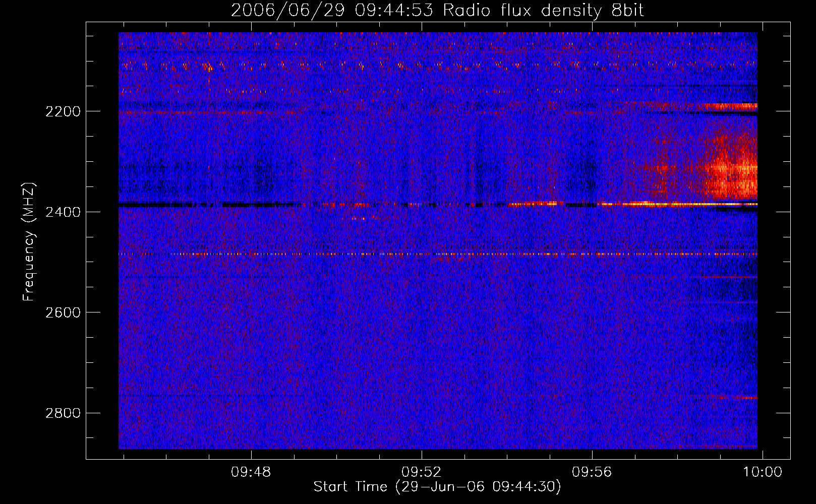Select the 2200 frequency axis label
This screenshot has height=504, width=816.
(x=63, y=111)
